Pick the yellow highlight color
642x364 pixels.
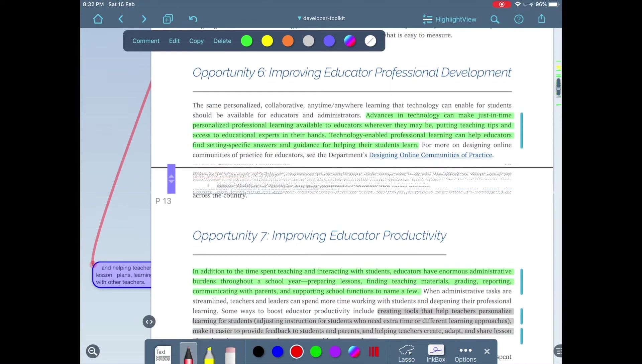(267, 41)
